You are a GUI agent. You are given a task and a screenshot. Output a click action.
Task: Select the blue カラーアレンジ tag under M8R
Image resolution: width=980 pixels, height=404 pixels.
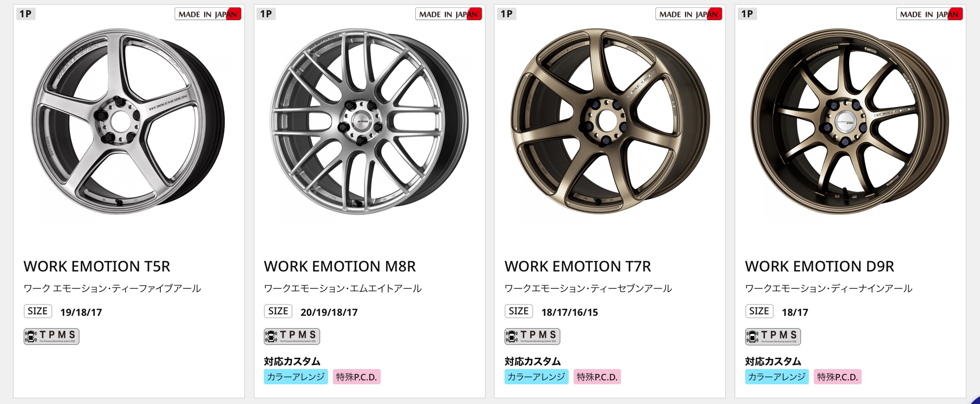tap(295, 377)
